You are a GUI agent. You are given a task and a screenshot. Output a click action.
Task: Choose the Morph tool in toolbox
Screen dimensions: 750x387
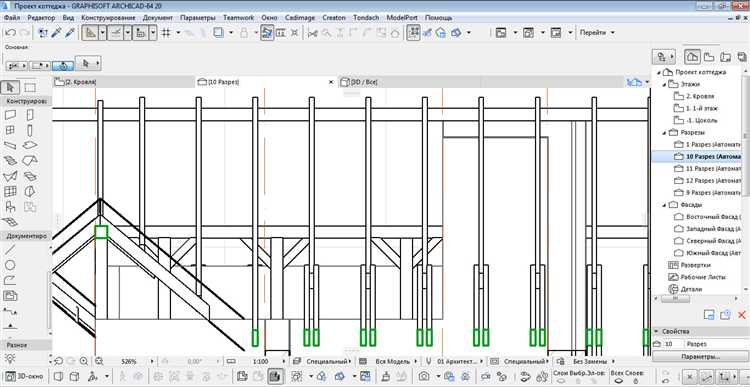[x=30, y=191]
